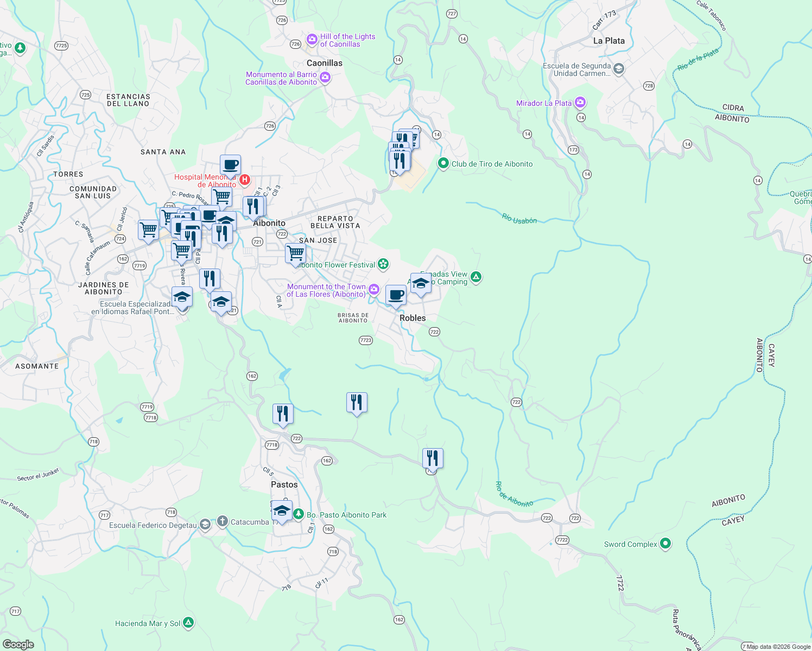Screen dimensions: 812x651
Task: Click the route 728 road shield
Action: tap(649, 86)
